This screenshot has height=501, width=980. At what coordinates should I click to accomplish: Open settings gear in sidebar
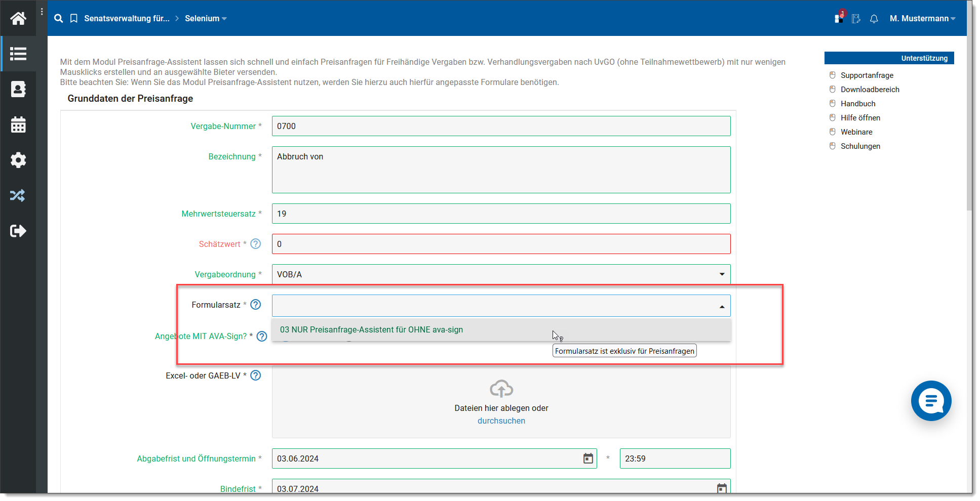(x=18, y=160)
